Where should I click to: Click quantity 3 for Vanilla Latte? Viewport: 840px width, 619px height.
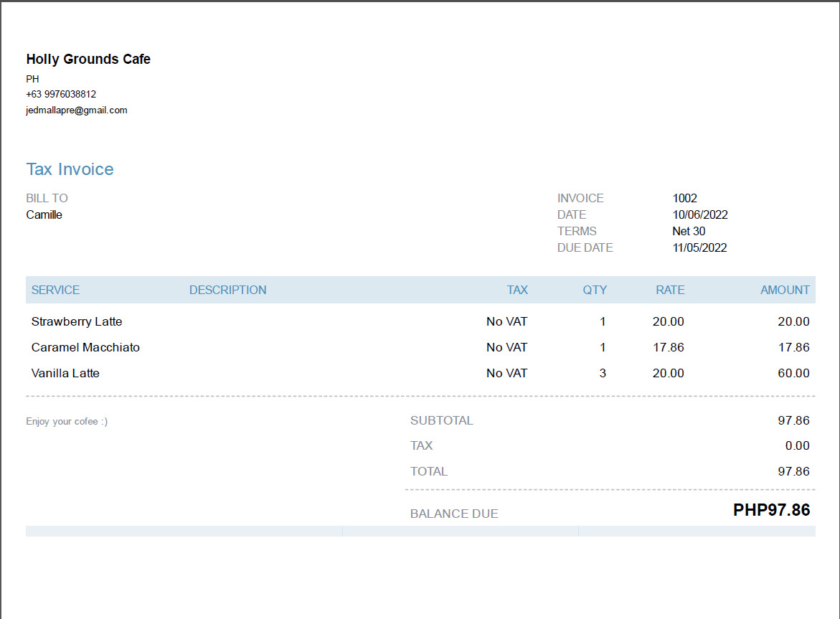click(x=603, y=373)
